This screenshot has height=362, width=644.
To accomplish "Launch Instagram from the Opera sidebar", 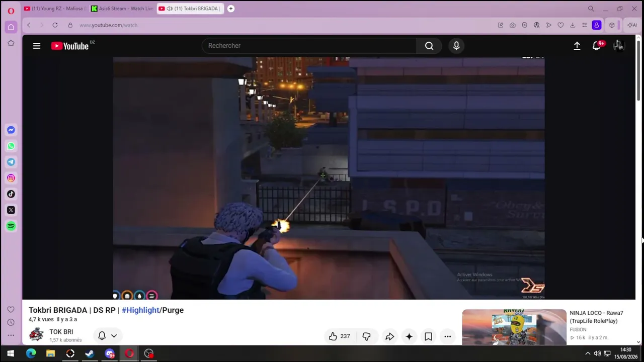I will click(11, 178).
